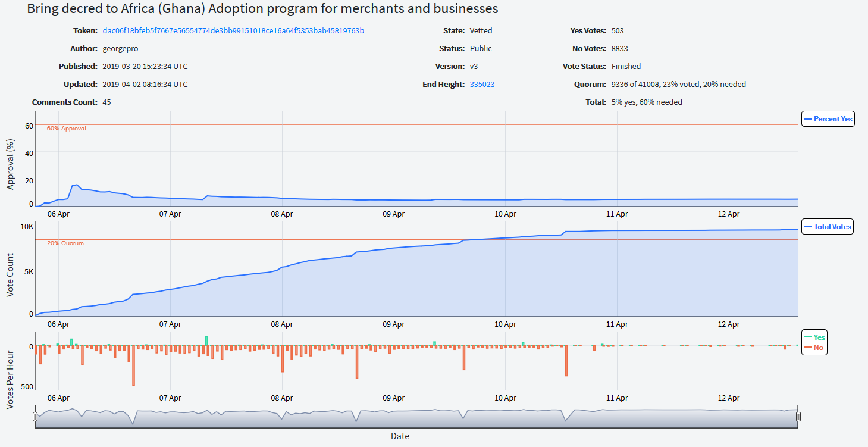
Task: Click published date 2019-03-20 15:23:34 UTC
Action: [145, 66]
